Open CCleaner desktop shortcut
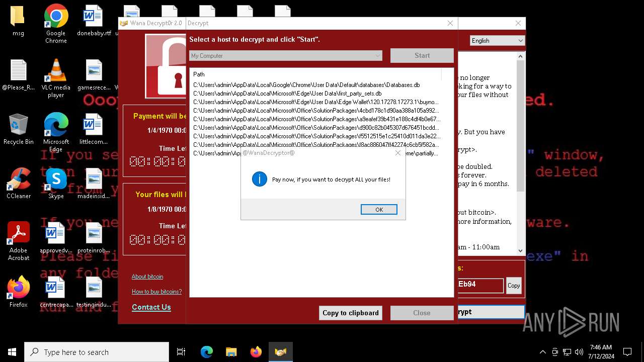 [18, 184]
